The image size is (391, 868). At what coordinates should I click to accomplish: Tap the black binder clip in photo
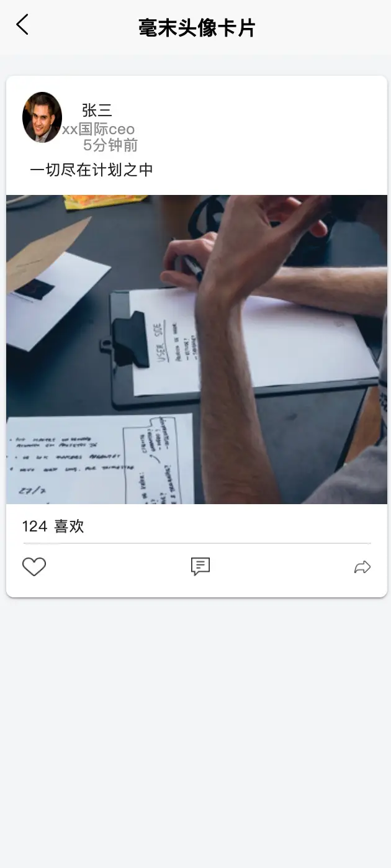click(x=128, y=338)
